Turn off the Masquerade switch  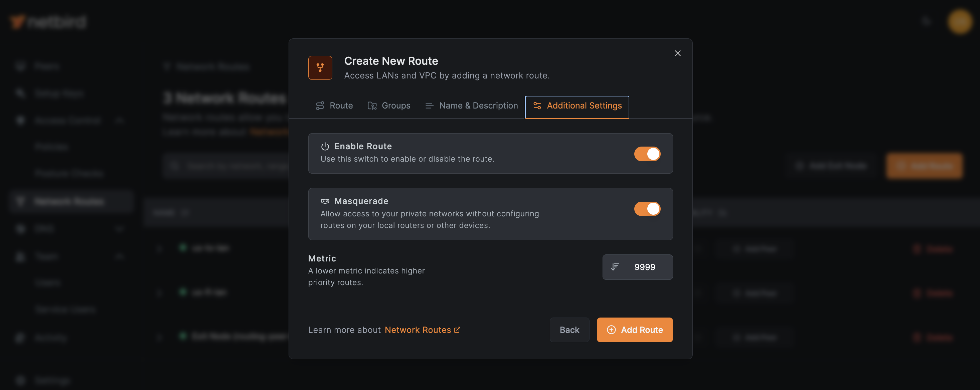(x=647, y=208)
